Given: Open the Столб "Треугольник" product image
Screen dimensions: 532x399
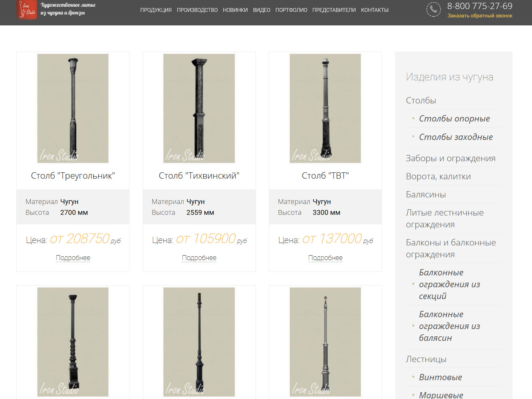Looking at the screenshot, I should pos(73,108).
